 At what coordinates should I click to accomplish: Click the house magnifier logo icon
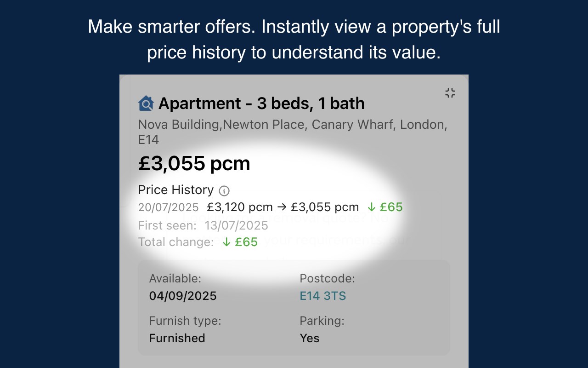(x=146, y=103)
